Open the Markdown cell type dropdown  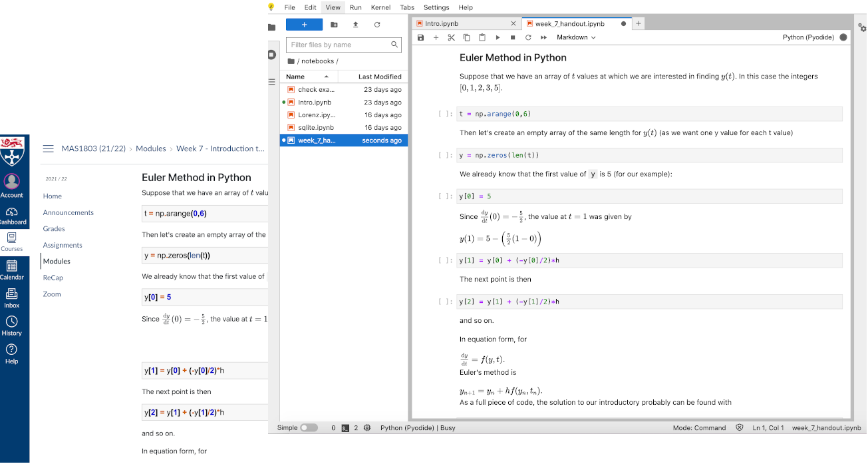(x=576, y=38)
